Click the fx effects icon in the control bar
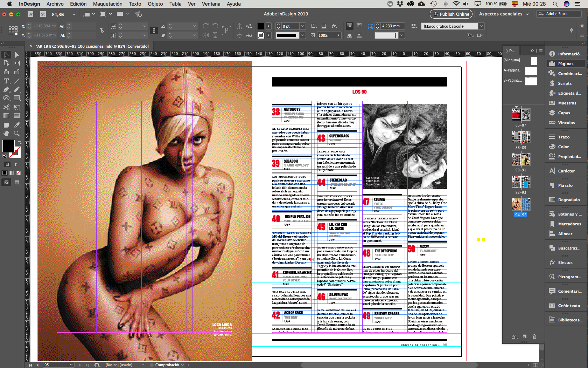The height and width of the screenshot is (368, 588). coord(335,26)
